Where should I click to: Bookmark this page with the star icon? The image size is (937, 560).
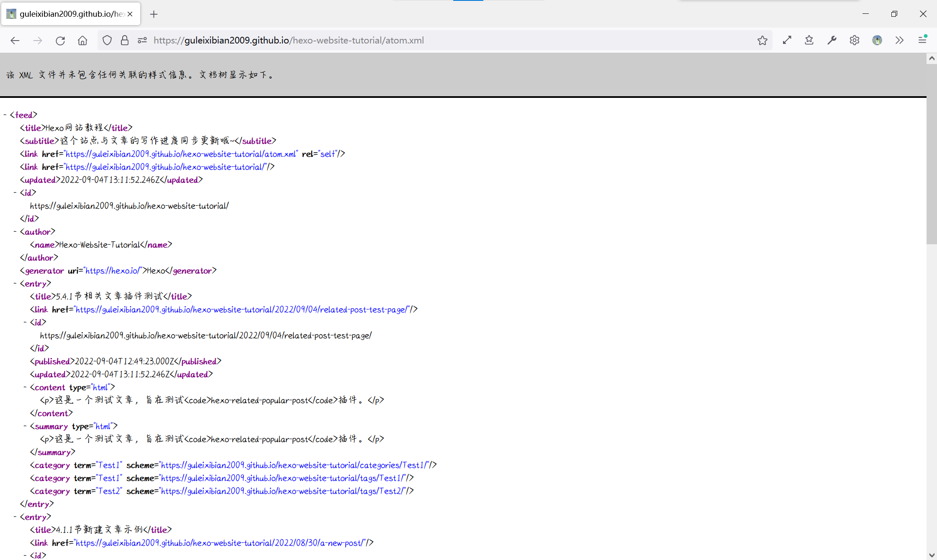coord(762,41)
